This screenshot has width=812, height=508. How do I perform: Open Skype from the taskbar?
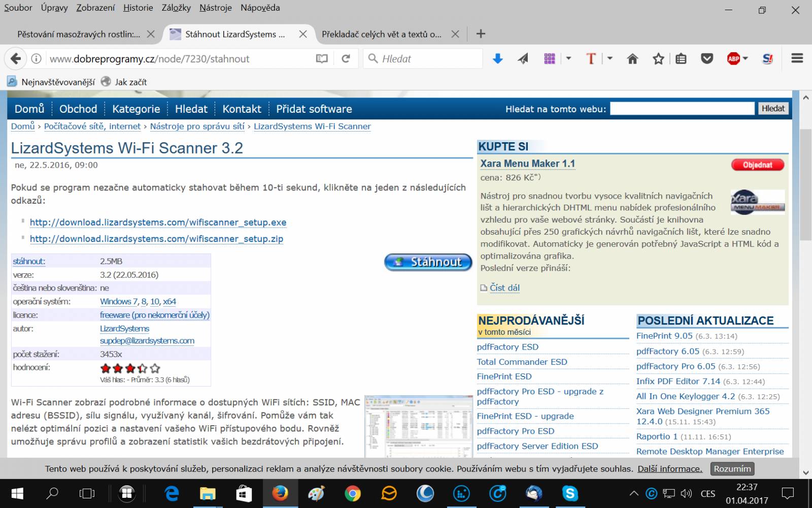(570, 493)
